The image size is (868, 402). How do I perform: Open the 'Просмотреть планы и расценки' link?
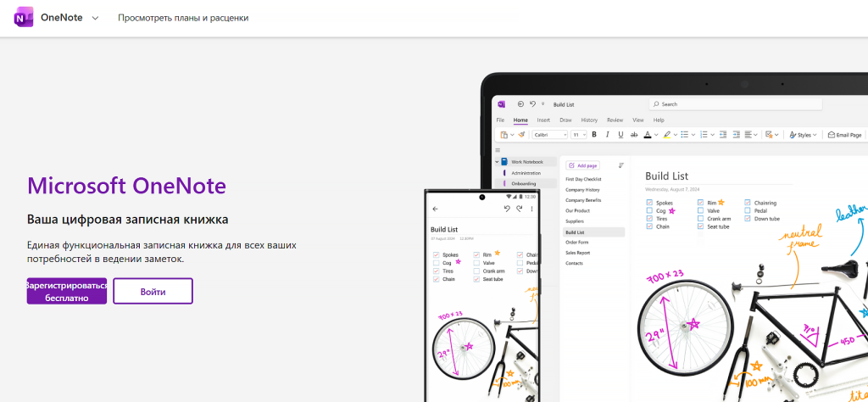tap(183, 18)
